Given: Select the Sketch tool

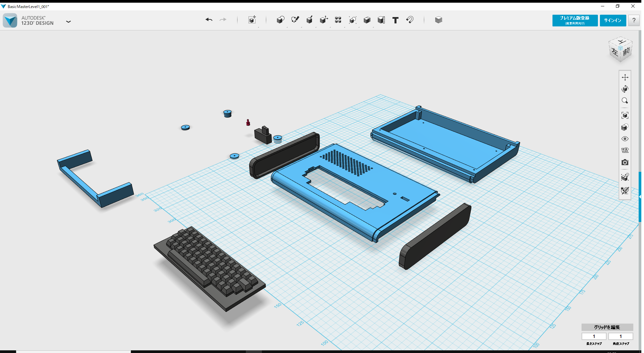Looking at the screenshot, I should (295, 20).
